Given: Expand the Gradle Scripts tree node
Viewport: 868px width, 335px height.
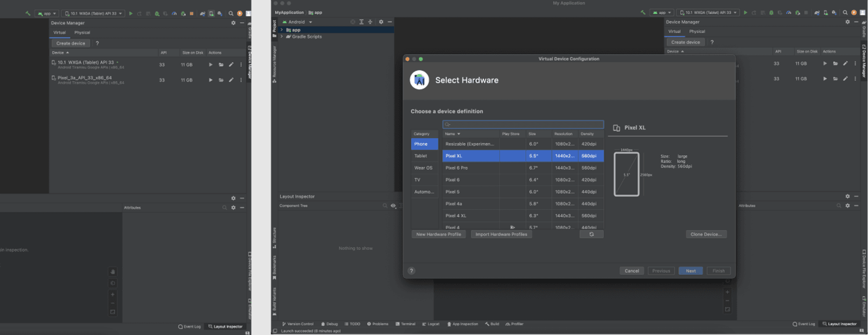Looking at the screenshot, I should (x=282, y=36).
